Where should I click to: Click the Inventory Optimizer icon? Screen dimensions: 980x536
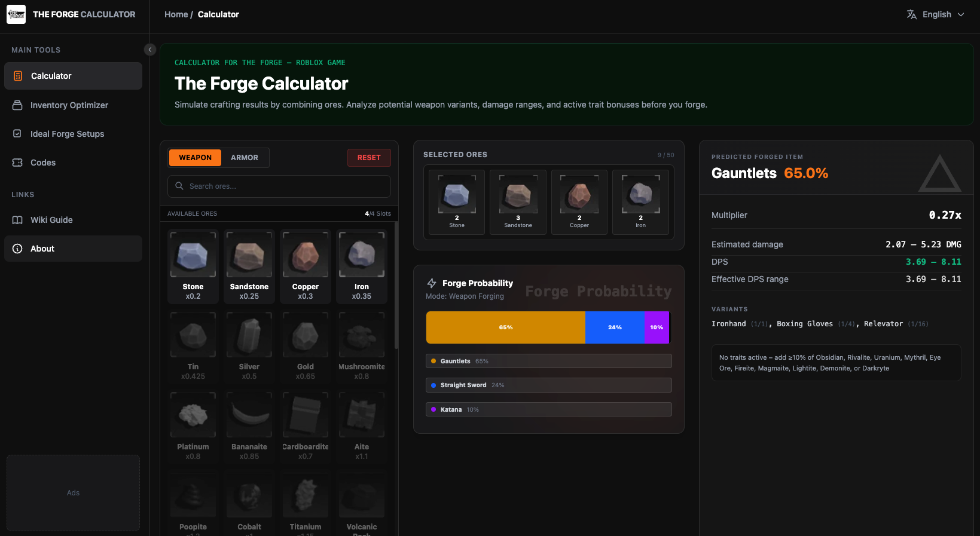pyautogui.click(x=17, y=105)
